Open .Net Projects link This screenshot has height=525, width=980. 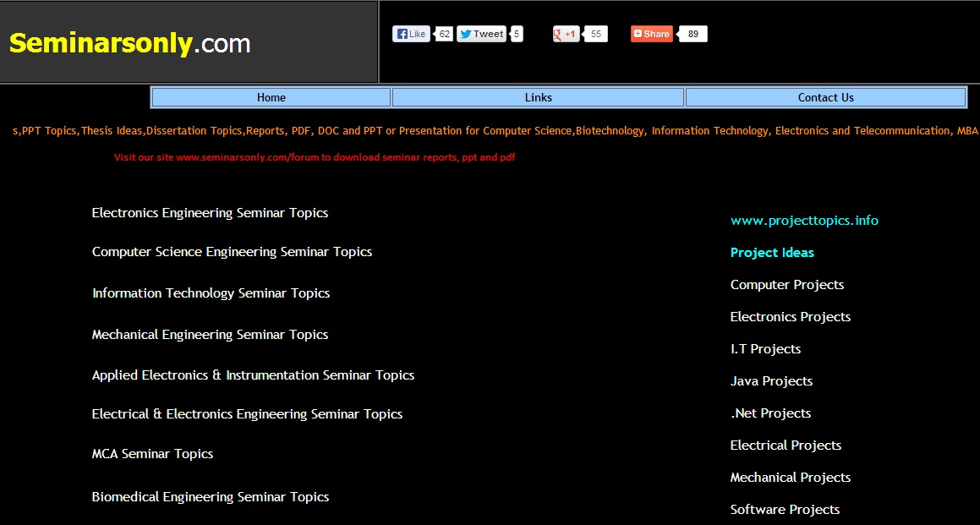click(x=770, y=413)
